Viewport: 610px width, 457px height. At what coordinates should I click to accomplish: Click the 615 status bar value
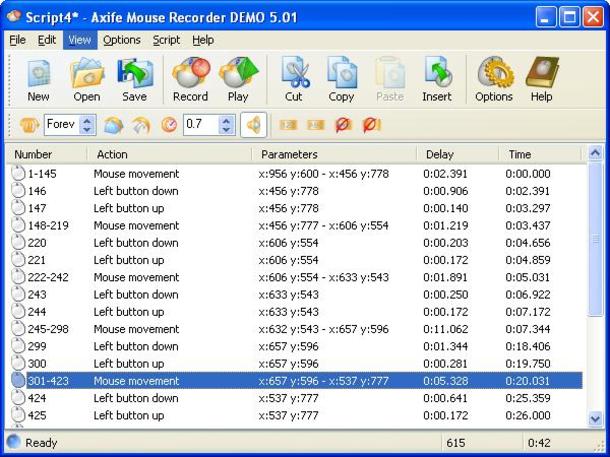(456, 443)
